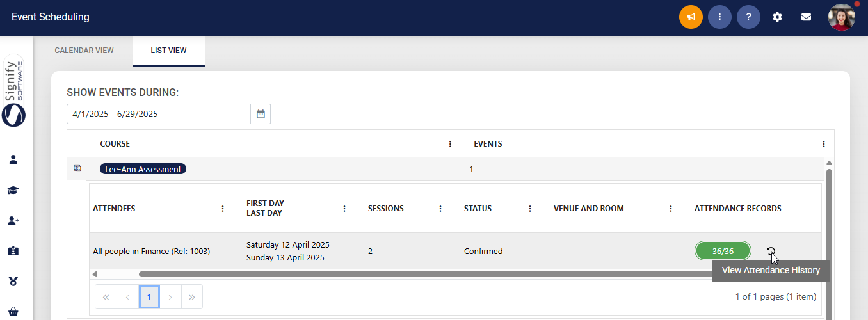Switch to the Calendar View tab
Viewport: 868px width, 320px height.
pos(84,51)
